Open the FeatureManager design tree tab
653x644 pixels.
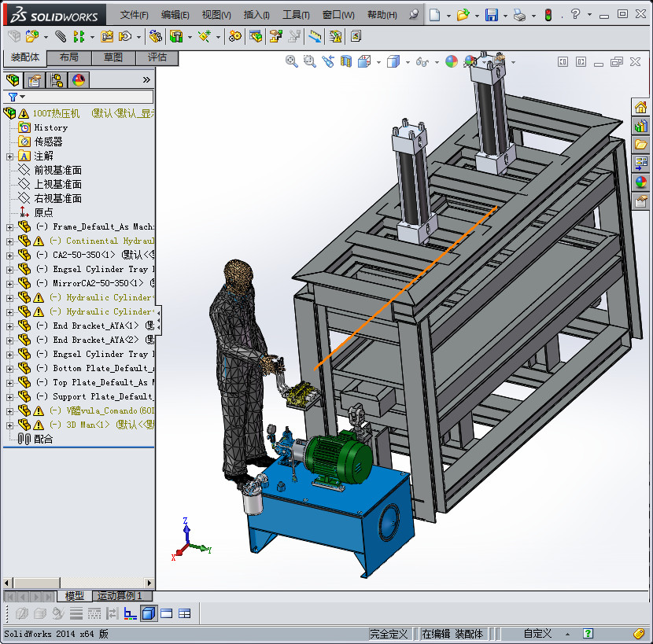coord(13,80)
